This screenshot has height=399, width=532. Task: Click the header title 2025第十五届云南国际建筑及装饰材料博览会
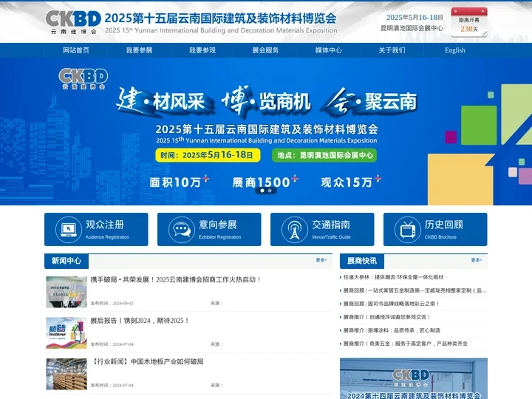coord(220,18)
